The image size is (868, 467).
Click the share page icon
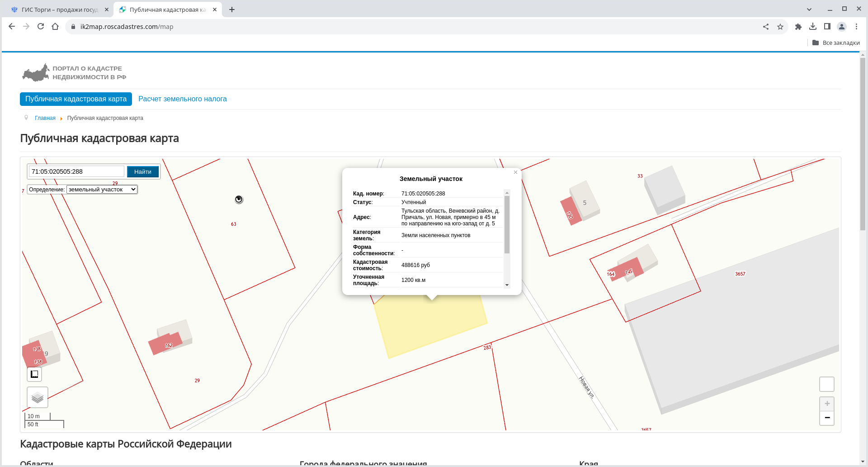pos(766,27)
